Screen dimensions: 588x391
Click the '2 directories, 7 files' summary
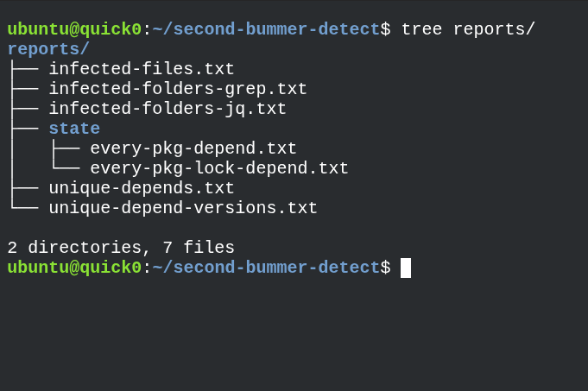point(121,248)
